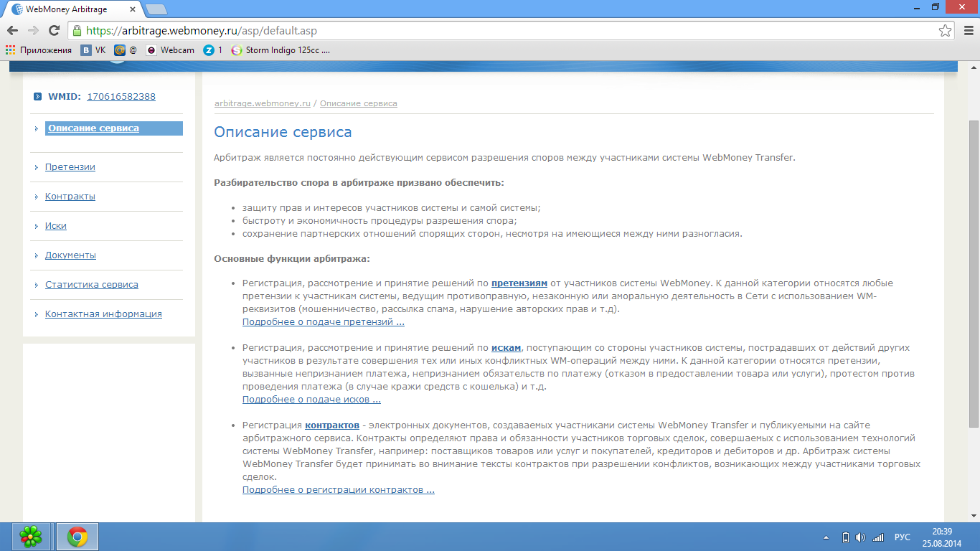Open the Webcam bookmark

170,50
